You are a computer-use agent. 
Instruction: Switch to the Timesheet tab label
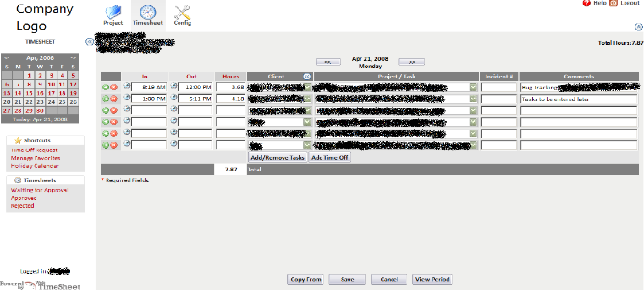click(147, 23)
